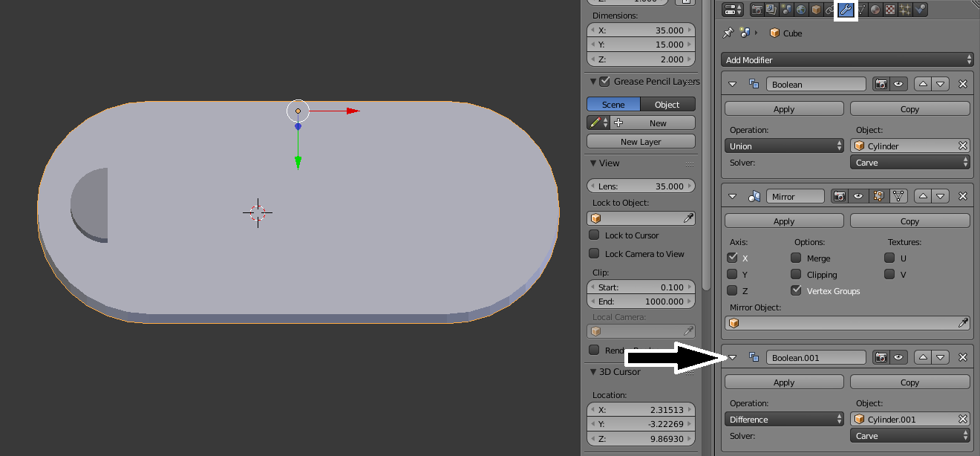
Task: Toggle viewport visibility of Mirror modifier
Action: (x=858, y=196)
